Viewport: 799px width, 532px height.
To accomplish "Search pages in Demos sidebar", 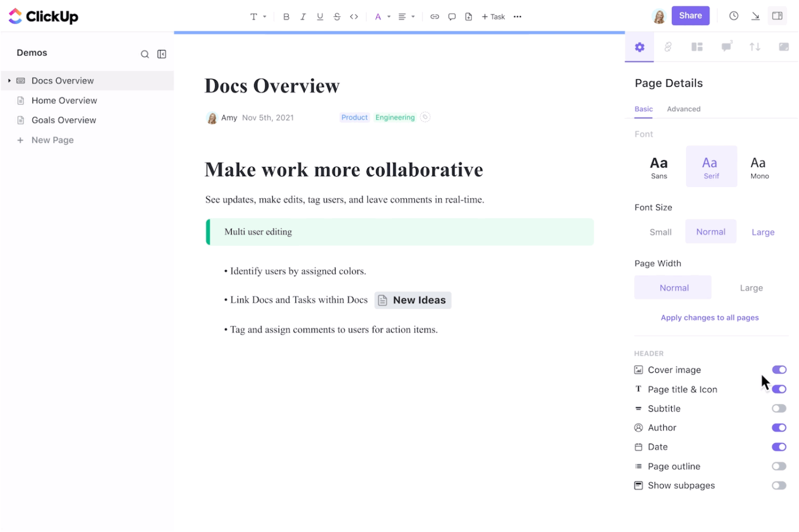I will 145,54.
